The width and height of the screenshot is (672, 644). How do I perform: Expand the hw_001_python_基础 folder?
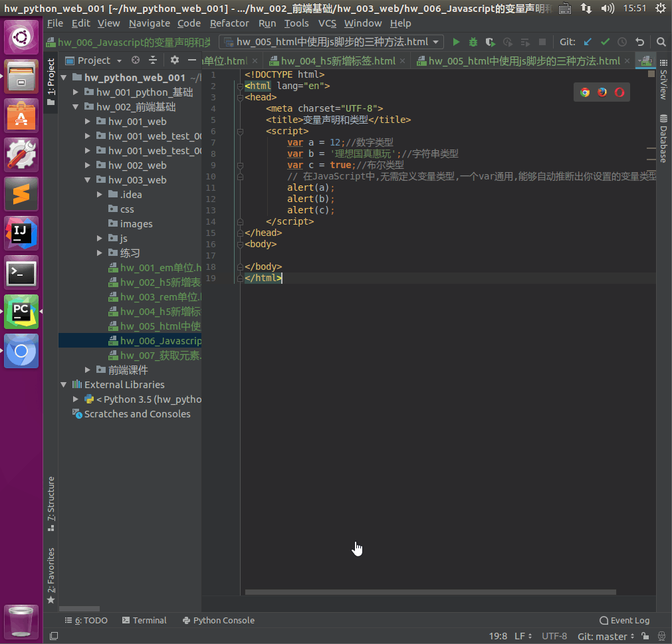76,92
